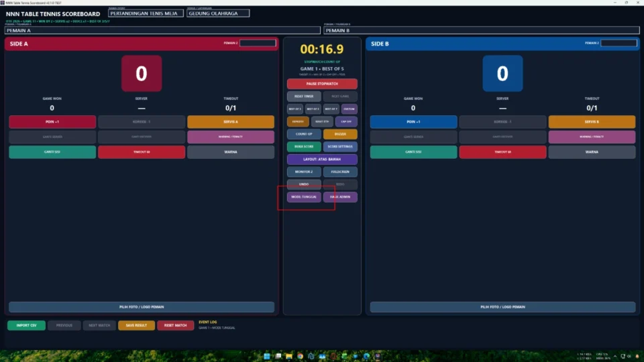
Task: Set serve with Servis A
Action: tap(231, 122)
